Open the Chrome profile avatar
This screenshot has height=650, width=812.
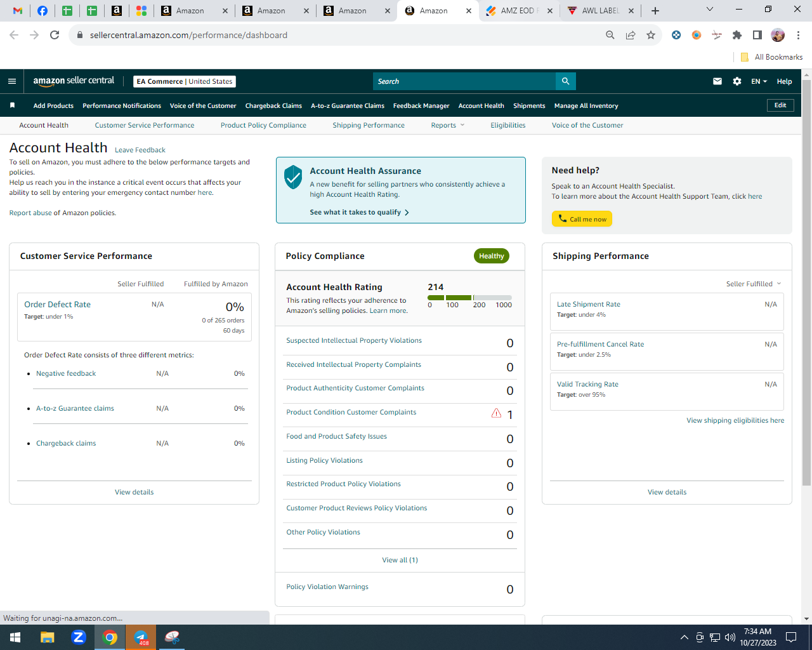[x=778, y=35]
